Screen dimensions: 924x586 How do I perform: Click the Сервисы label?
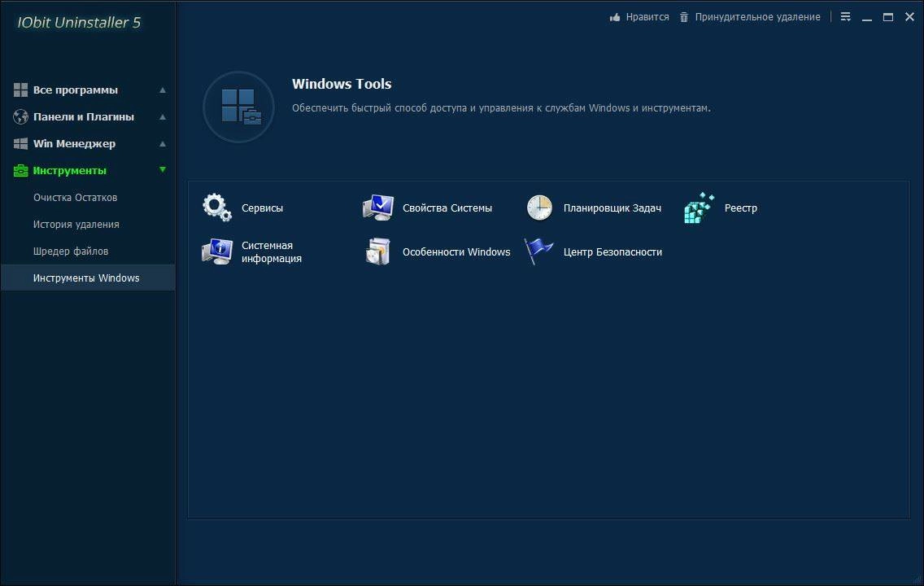point(262,208)
